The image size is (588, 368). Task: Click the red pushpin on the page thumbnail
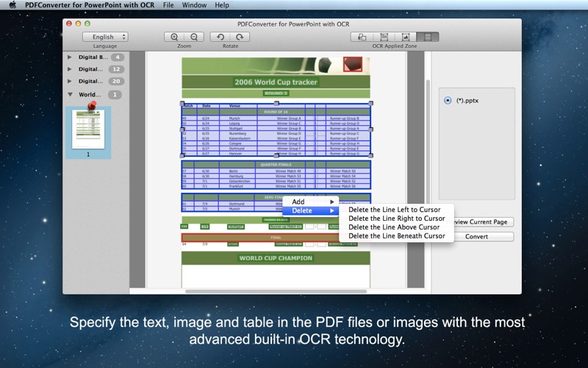[92, 105]
